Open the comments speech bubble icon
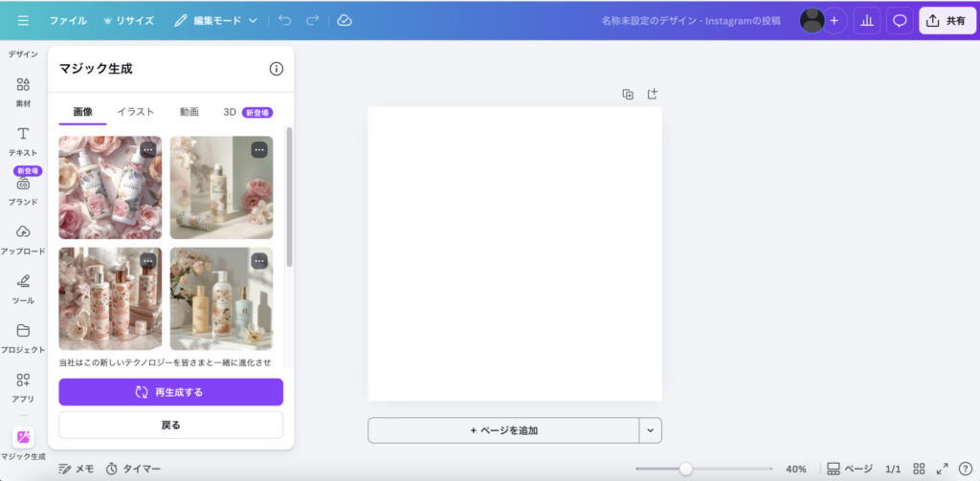Screen dimensions: 980x481 click(x=900, y=21)
